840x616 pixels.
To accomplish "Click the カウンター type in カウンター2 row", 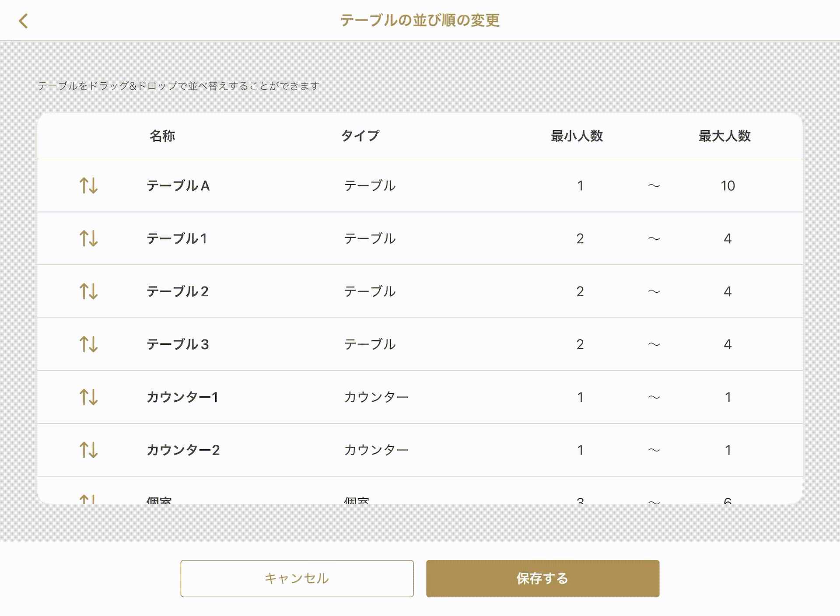I will tap(376, 450).
